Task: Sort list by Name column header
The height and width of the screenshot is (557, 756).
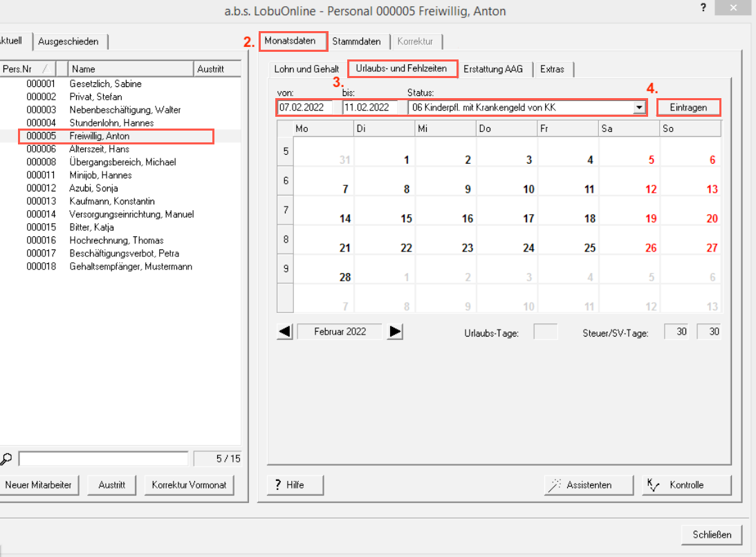Action: [130, 68]
